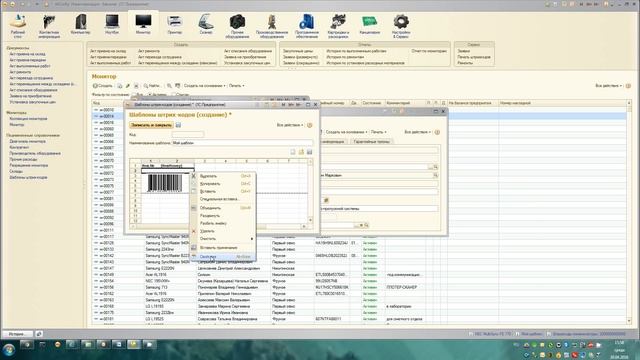Open the Настройки и Сервис gear icon

[x=401, y=26]
